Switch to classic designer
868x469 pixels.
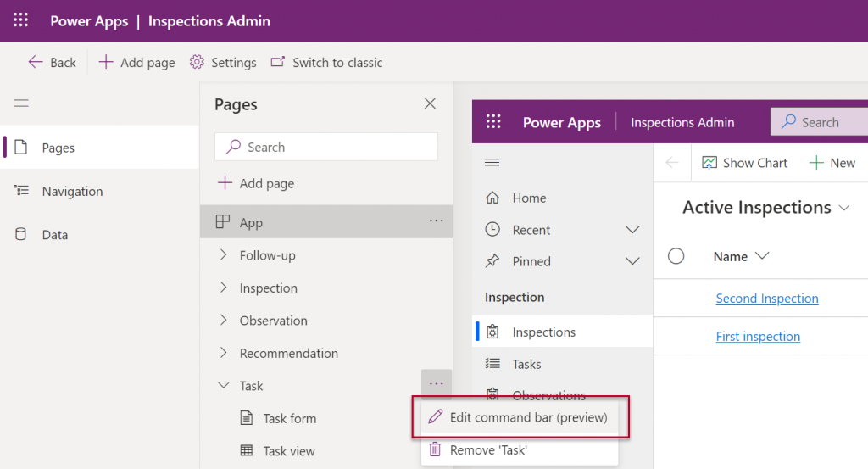click(x=326, y=63)
